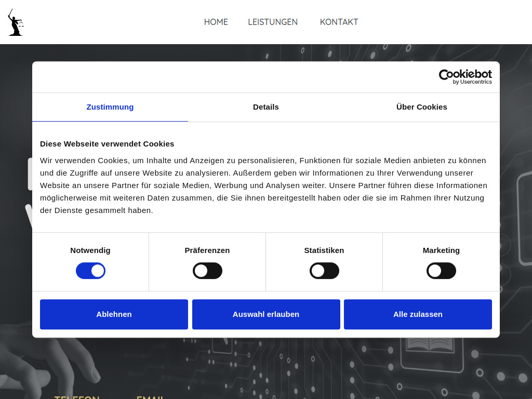Open the Cookiebot by Usercentrics logo link
This screenshot has width=532, height=399.
pyautogui.click(x=465, y=77)
